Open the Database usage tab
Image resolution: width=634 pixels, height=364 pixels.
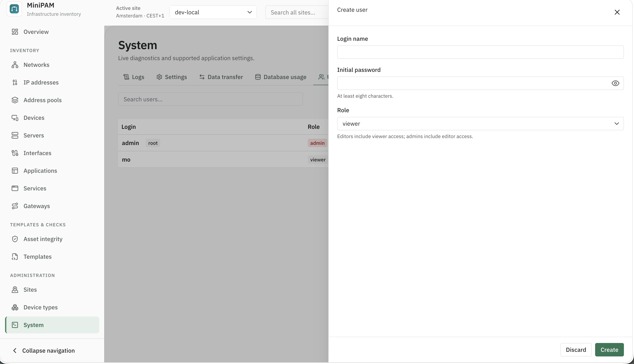click(x=280, y=77)
